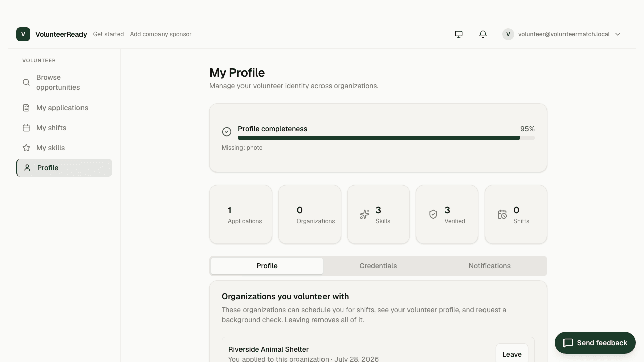Click the My skills star icon

pyautogui.click(x=26, y=148)
